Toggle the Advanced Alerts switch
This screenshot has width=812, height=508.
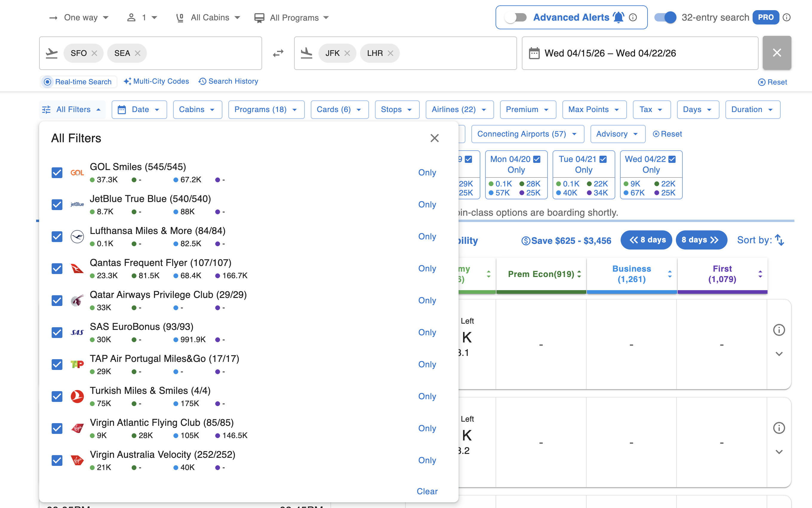[515, 17]
